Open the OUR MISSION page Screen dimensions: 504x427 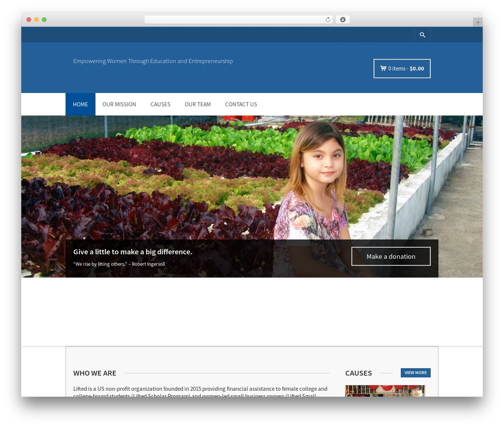click(x=119, y=104)
